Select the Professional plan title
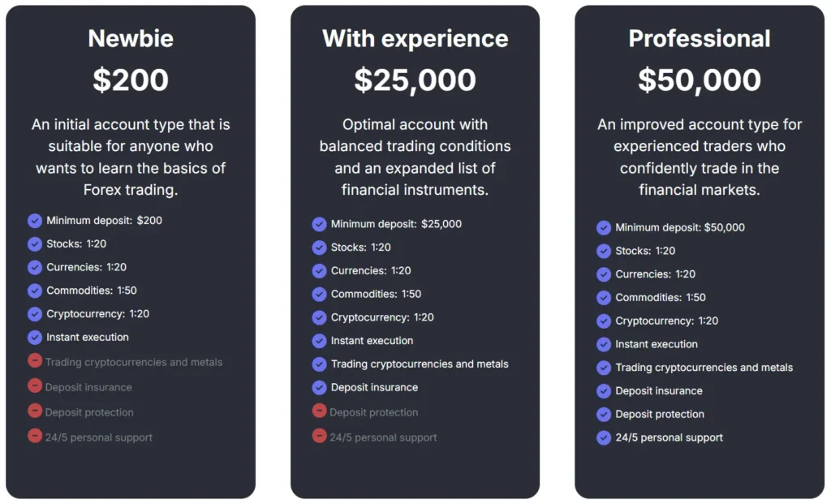831x504 pixels. click(700, 38)
